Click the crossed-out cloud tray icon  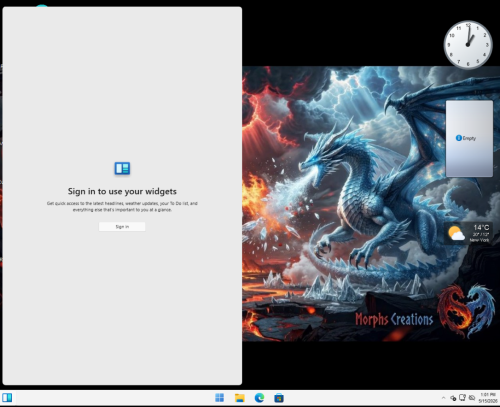pos(472,398)
